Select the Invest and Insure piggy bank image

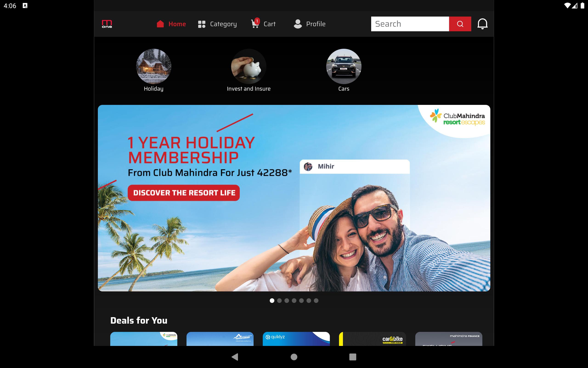tap(249, 66)
